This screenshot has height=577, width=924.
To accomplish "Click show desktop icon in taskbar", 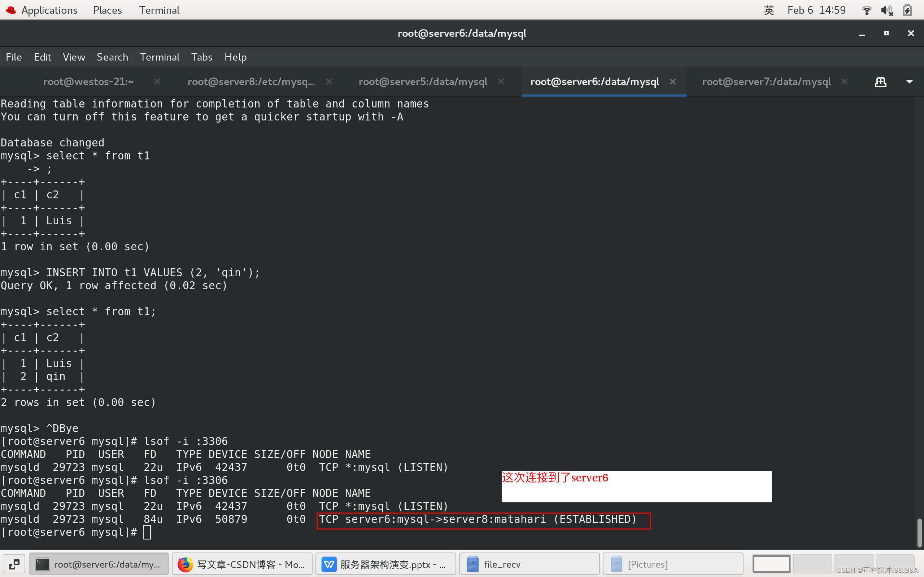I will tap(14, 564).
